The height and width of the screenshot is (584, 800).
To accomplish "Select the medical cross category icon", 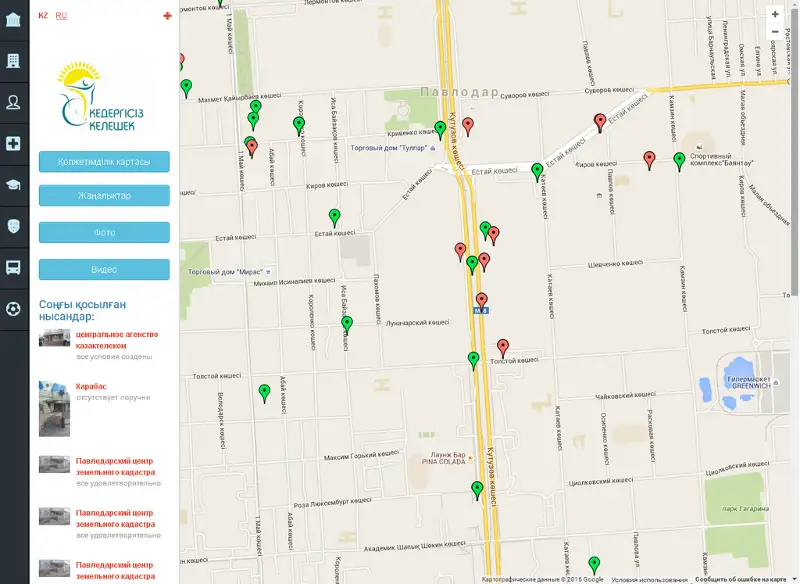I will pyautogui.click(x=14, y=143).
